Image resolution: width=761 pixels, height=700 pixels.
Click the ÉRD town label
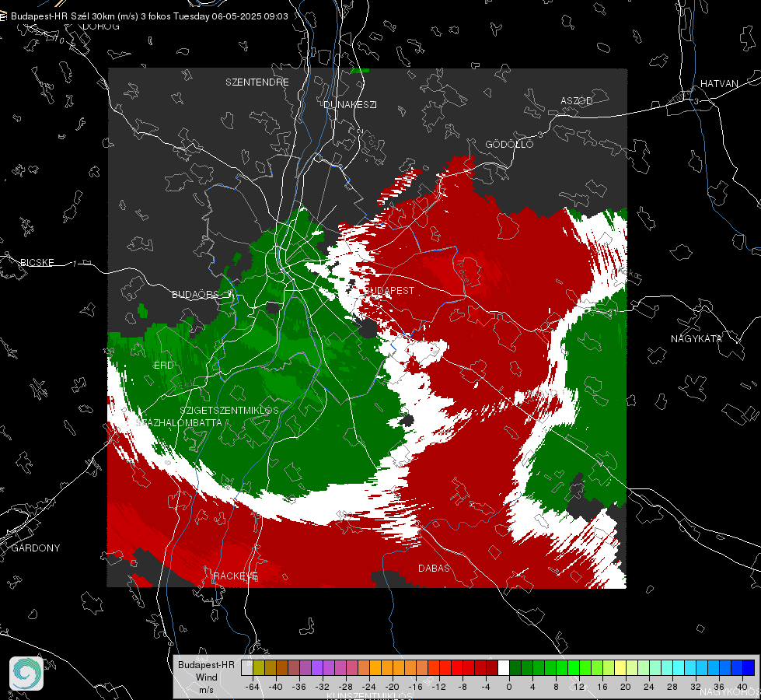(163, 366)
